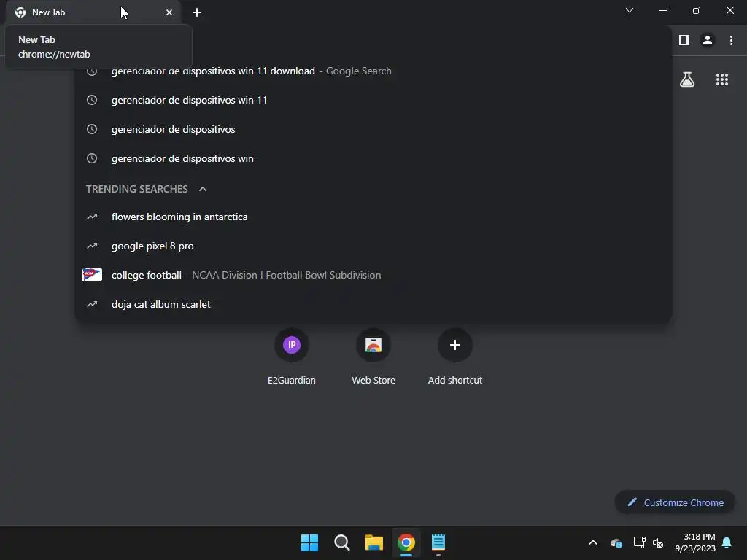Open the Notepad taskbar app
The height and width of the screenshot is (560, 747).
[x=438, y=542]
